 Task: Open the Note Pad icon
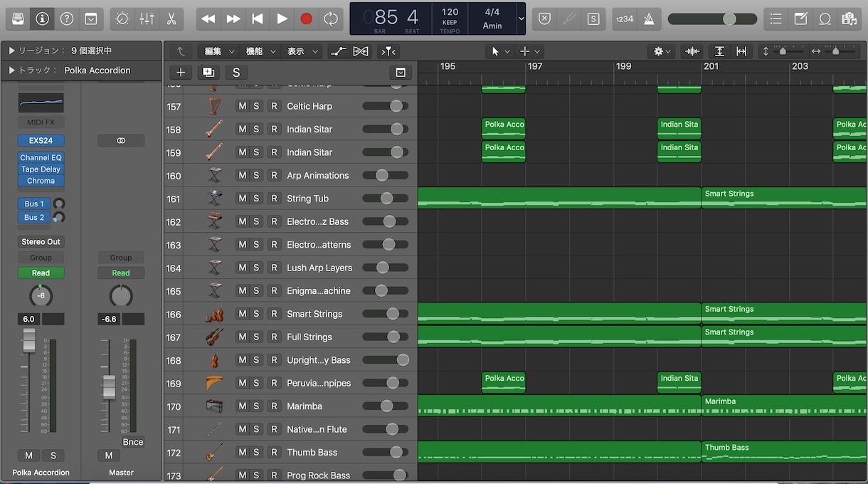pyautogui.click(x=800, y=19)
